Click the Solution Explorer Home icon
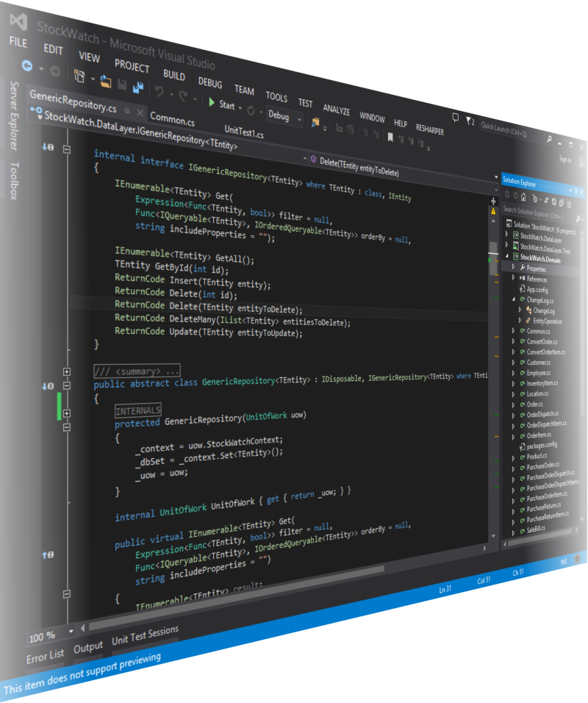 (x=523, y=197)
